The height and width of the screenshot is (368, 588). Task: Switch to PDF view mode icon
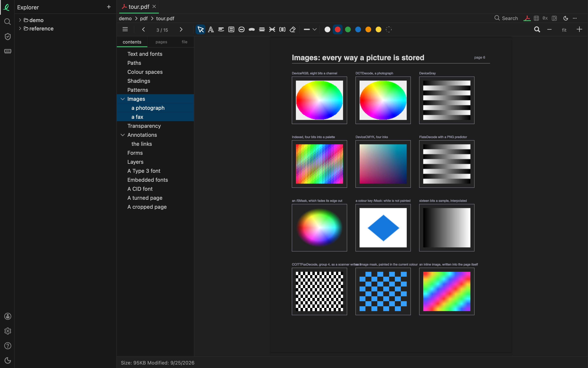click(527, 18)
